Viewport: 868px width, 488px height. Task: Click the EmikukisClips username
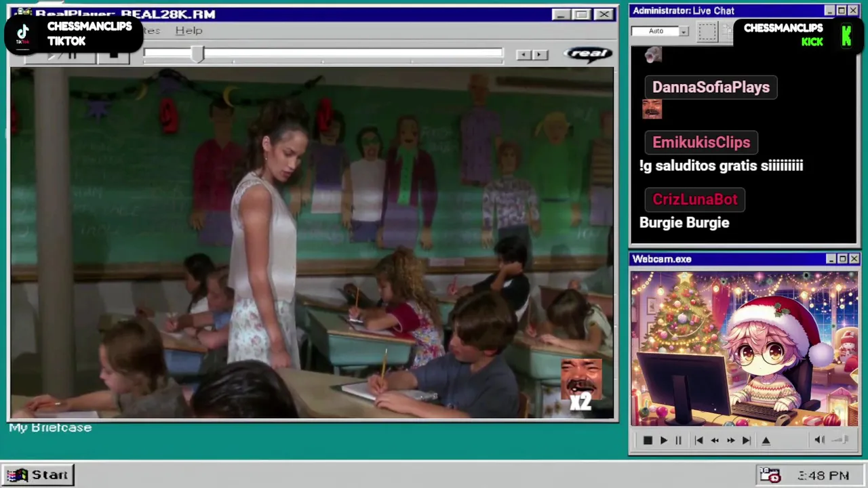click(701, 142)
